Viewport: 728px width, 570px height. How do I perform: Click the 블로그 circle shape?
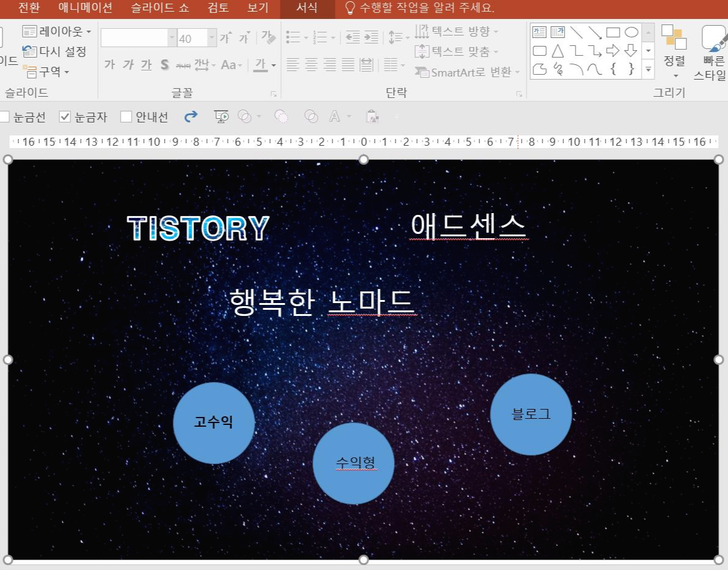(x=531, y=414)
